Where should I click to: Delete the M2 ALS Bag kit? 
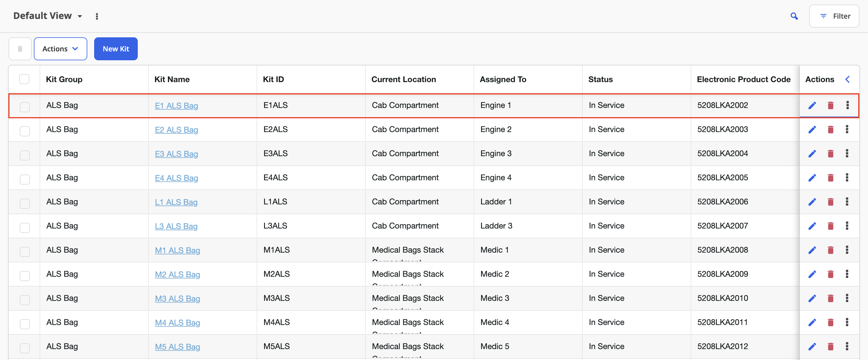click(x=830, y=274)
